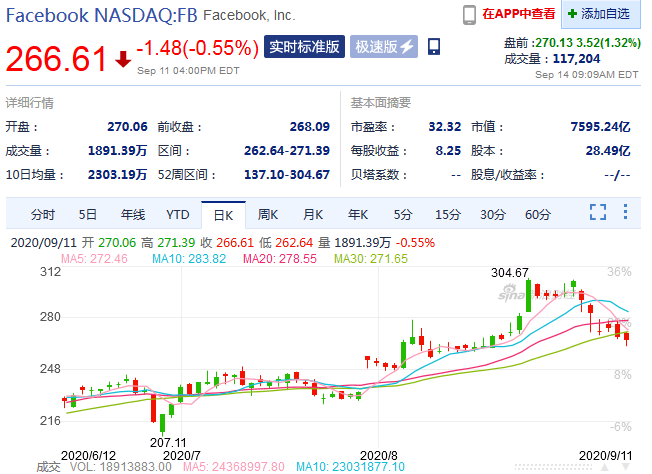
Task: Switch to 实时标准版 mode
Action: 304,46
